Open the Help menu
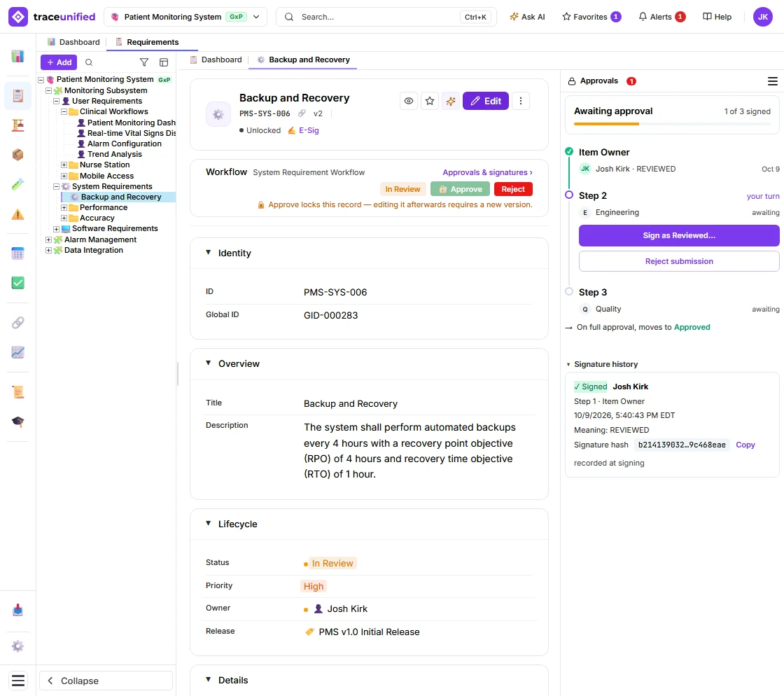Viewport: 784px width, 696px height. tap(717, 17)
